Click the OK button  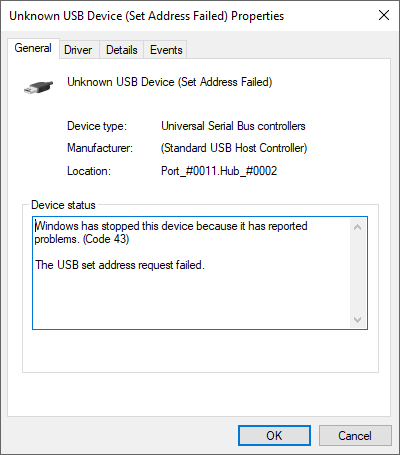click(x=274, y=435)
